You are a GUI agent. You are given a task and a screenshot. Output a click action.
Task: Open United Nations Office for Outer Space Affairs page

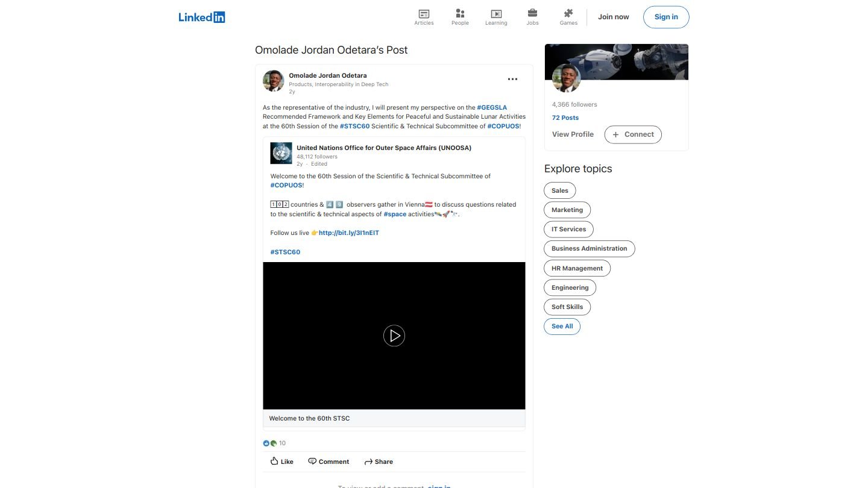click(x=384, y=148)
